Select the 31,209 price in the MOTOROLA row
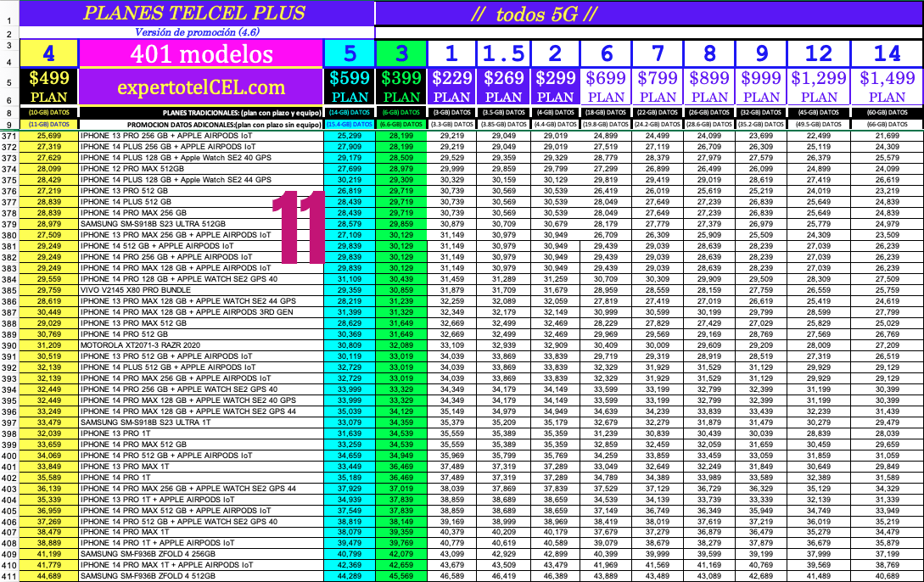This screenshot has width=924, height=582. point(49,345)
